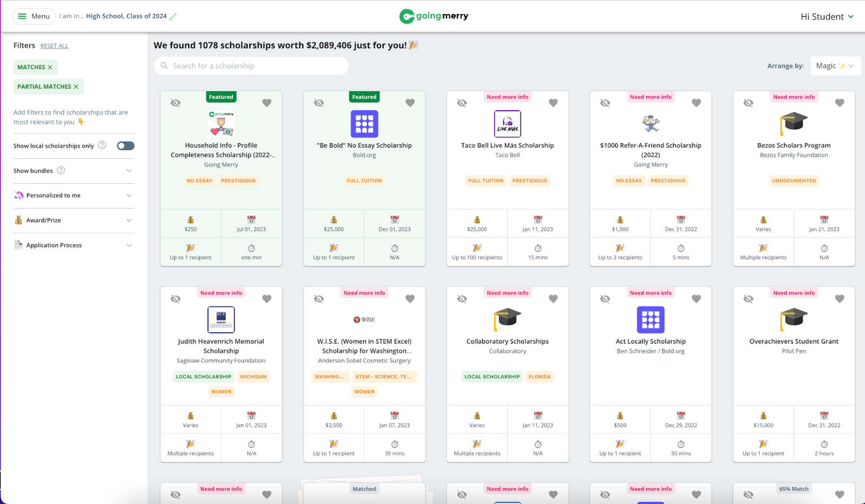Favorite the Judith Heavenrich Memorial scholarship
Image resolution: width=865 pixels, height=504 pixels.
point(267,299)
